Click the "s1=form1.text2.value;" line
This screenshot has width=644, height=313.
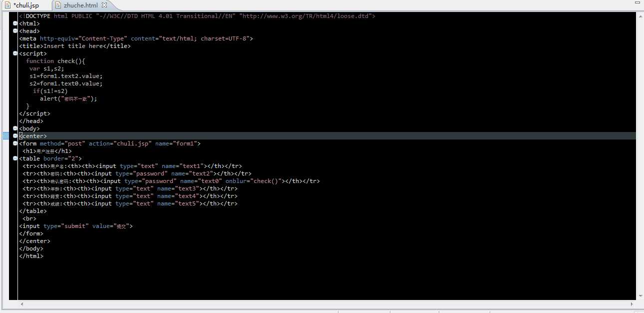[66, 76]
